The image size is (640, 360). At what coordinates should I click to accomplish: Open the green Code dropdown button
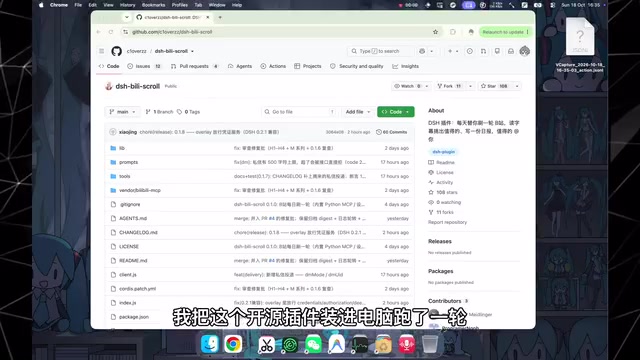(396, 112)
